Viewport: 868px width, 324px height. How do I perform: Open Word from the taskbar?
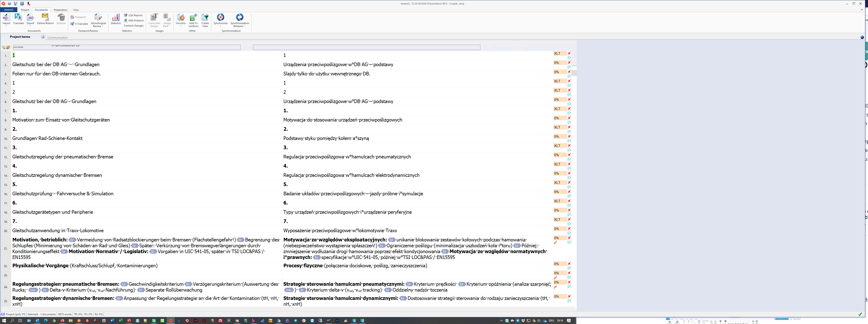[112, 321]
